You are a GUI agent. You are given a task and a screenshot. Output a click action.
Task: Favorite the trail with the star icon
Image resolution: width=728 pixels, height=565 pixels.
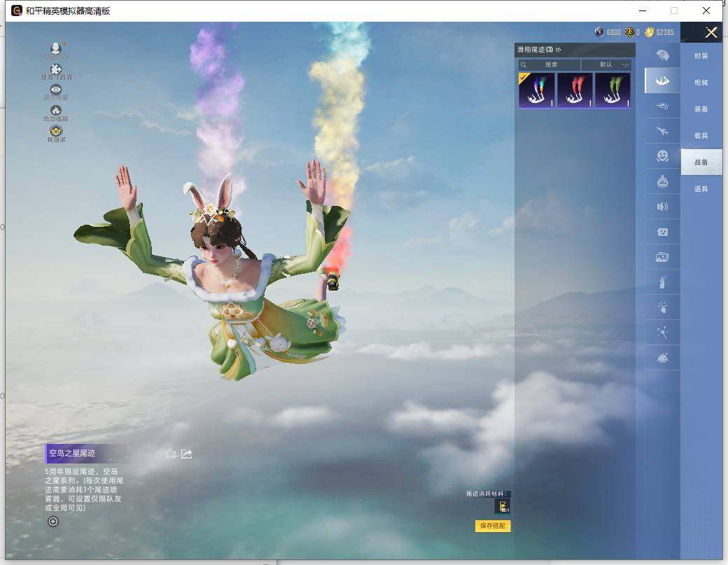(171, 454)
